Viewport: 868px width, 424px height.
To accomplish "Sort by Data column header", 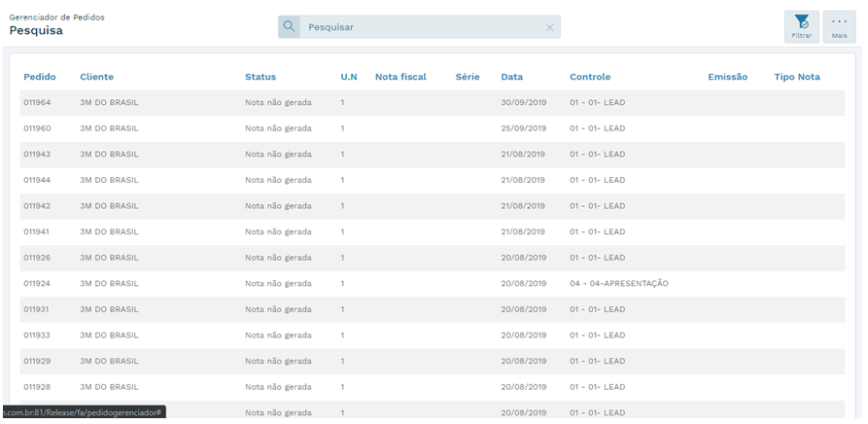I will [511, 77].
